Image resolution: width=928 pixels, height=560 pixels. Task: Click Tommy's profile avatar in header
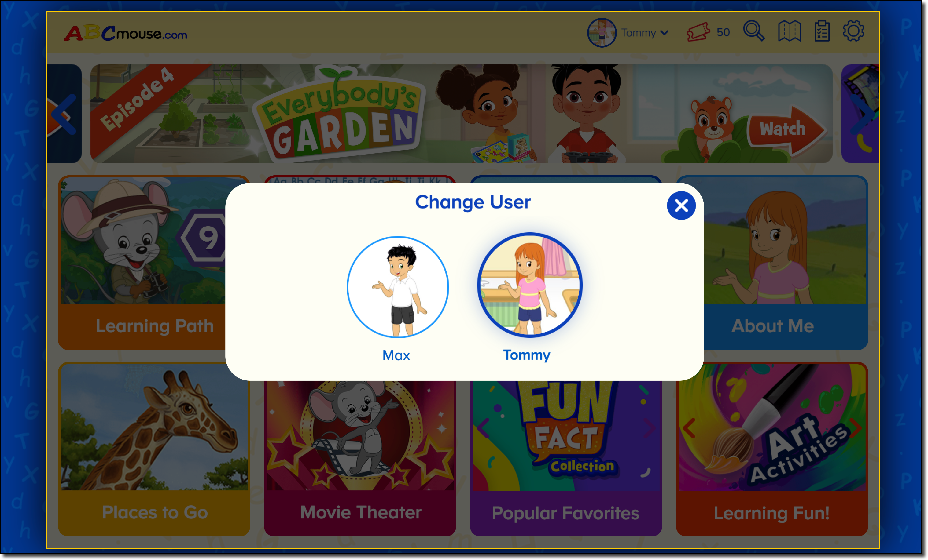click(602, 33)
